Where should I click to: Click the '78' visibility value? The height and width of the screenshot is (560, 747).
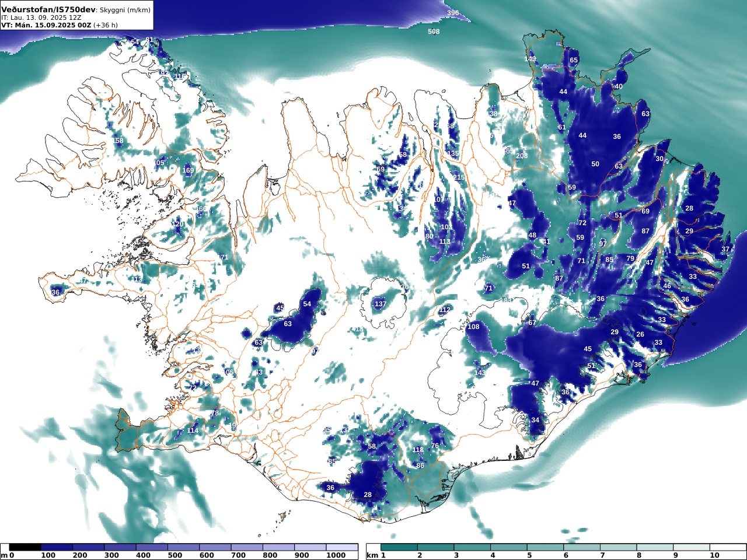(x=215, y=413)
